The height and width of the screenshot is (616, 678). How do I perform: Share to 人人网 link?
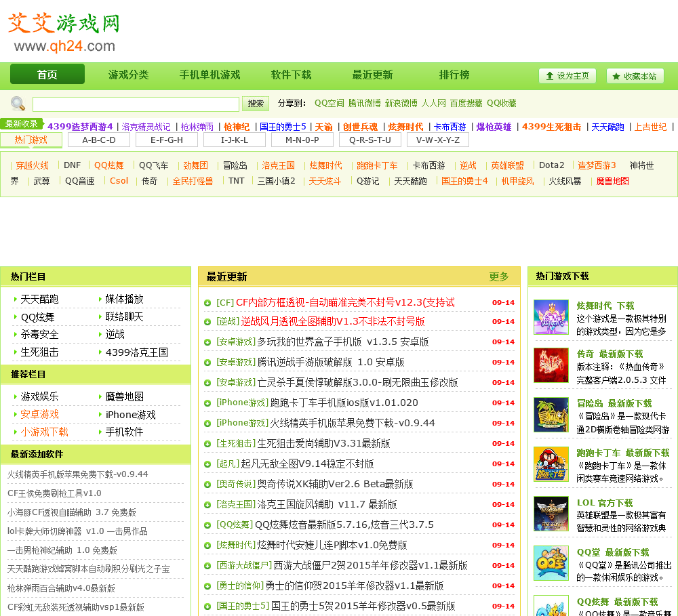[x=434, y=103]
